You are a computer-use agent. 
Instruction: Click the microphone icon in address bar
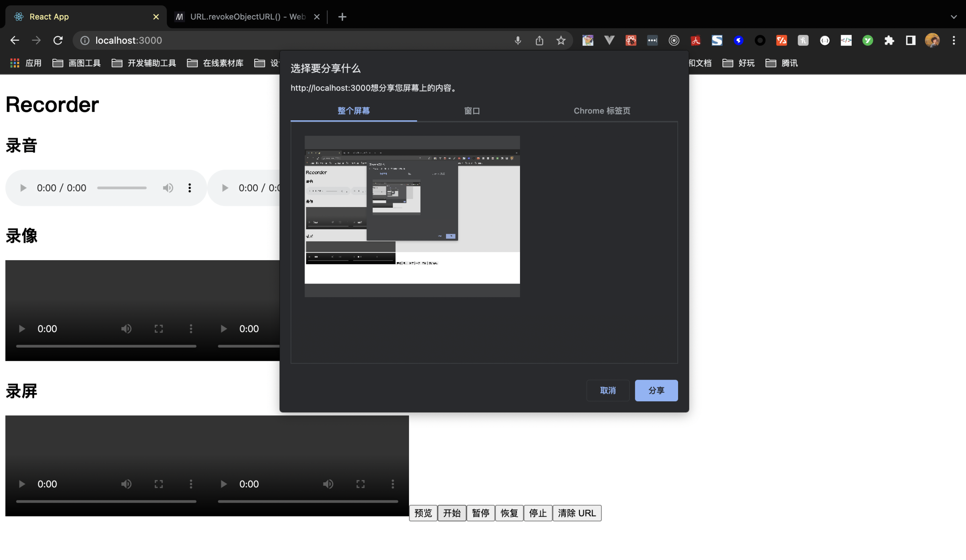click(518, 40)
